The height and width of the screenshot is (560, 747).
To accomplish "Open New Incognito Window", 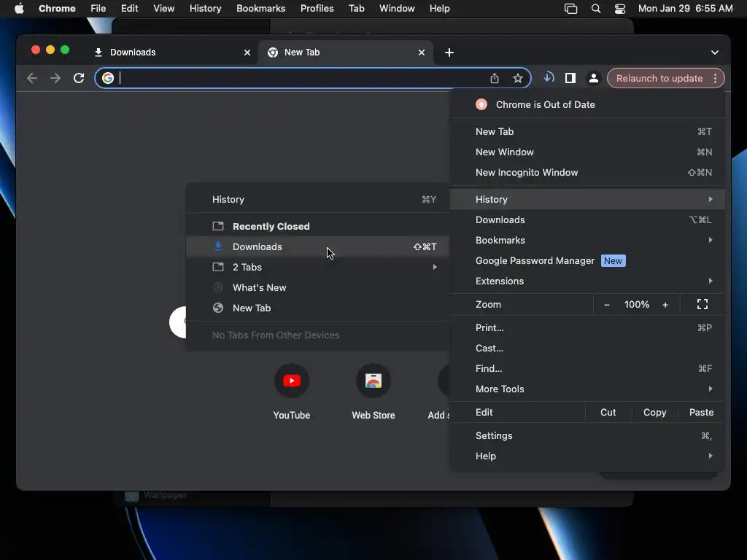I will tap(587, 172).
